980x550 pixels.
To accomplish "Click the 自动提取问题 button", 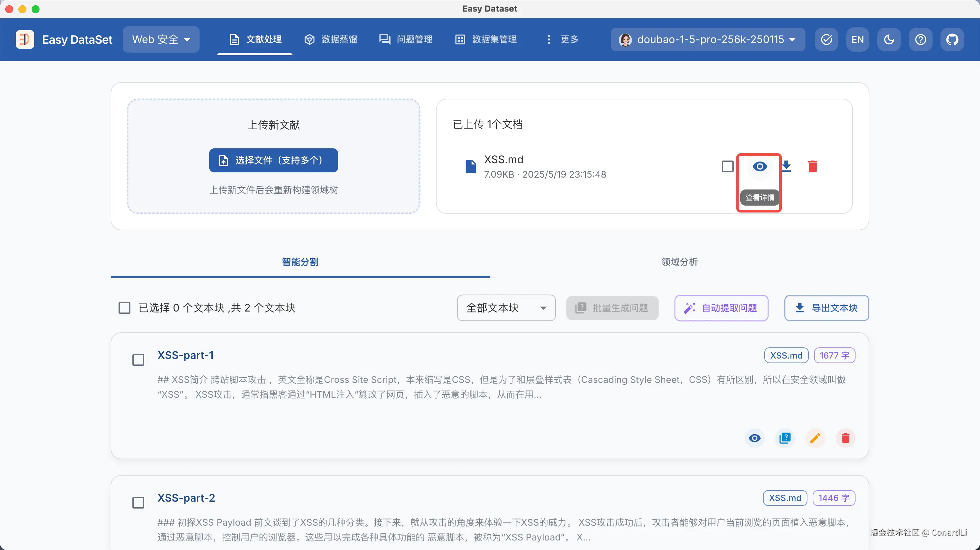I will [x=721, y=308].
